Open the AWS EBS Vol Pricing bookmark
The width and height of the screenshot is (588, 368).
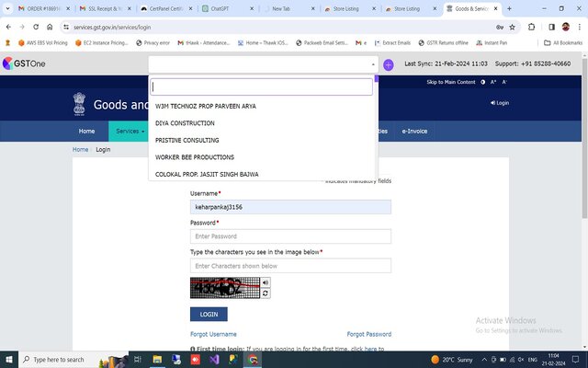(43, 43)
